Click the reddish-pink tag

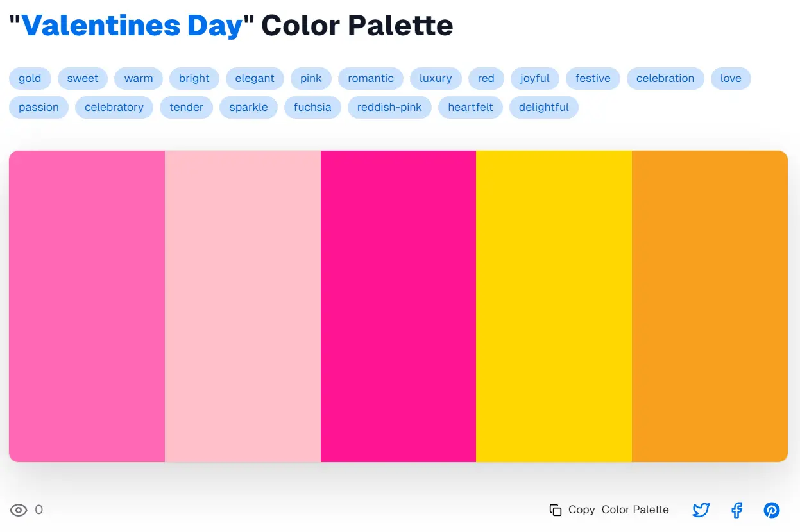389,107
